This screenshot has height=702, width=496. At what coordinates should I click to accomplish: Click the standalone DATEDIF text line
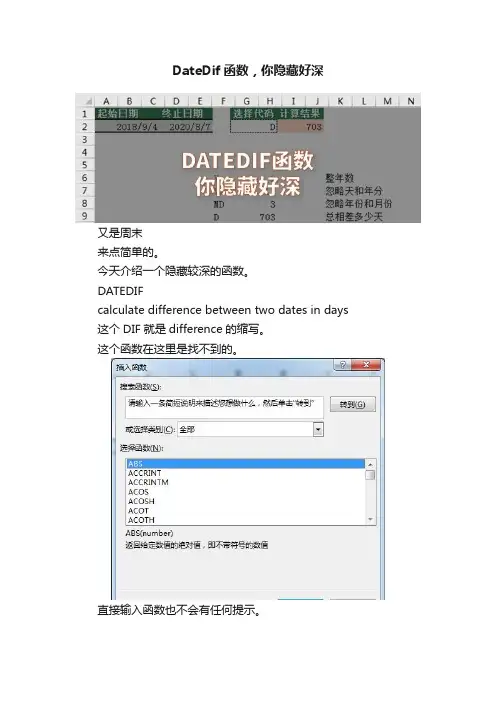[120, 291]
